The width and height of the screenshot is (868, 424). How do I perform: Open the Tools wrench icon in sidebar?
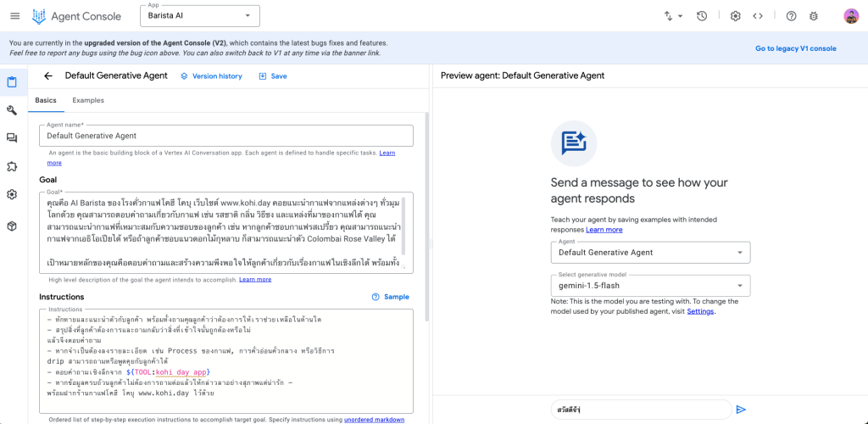point(12,110)
